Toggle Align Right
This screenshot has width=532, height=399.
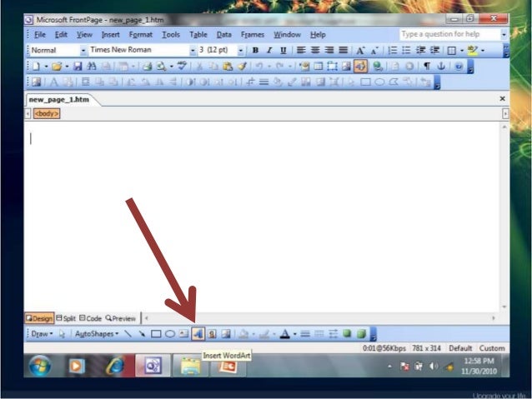[329, 51]
